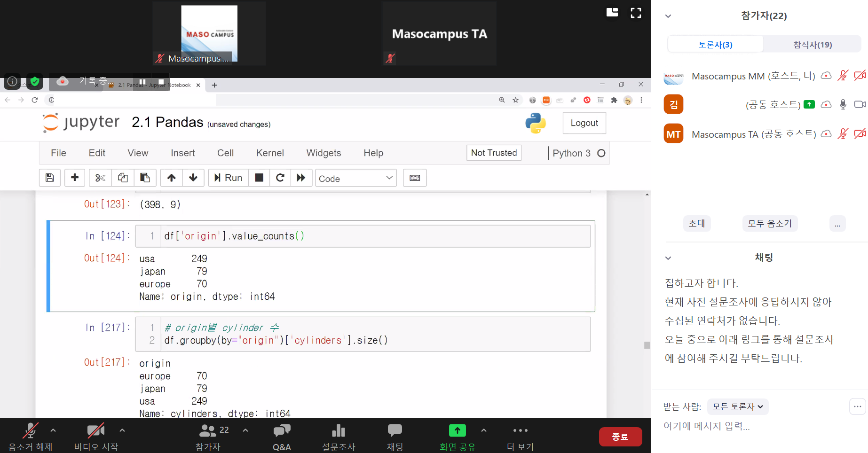This screenshot has width=868, height=453.
Task: Start video (비디오 시작) in Zoom toolbar
Action: click(x=96, y=437)
